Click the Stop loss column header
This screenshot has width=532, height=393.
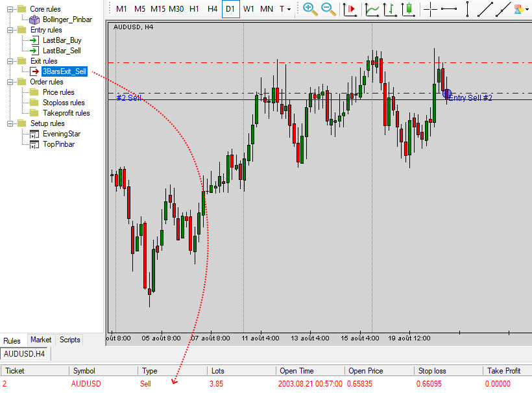[x=448, y=371]
